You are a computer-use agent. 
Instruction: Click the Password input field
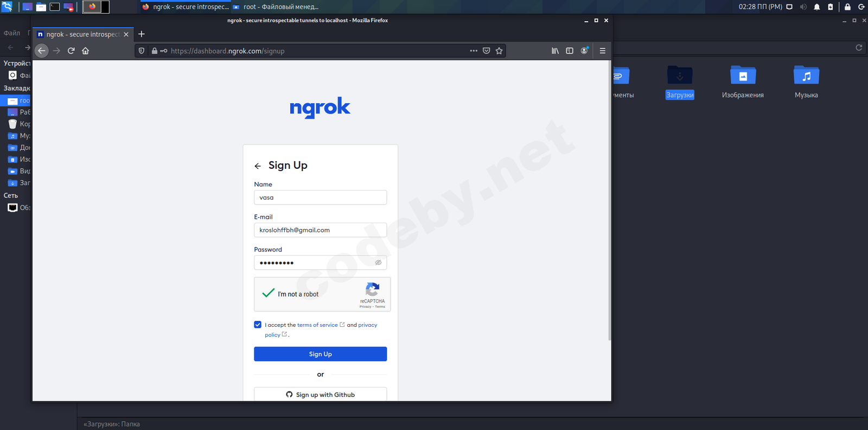[320, 263]
